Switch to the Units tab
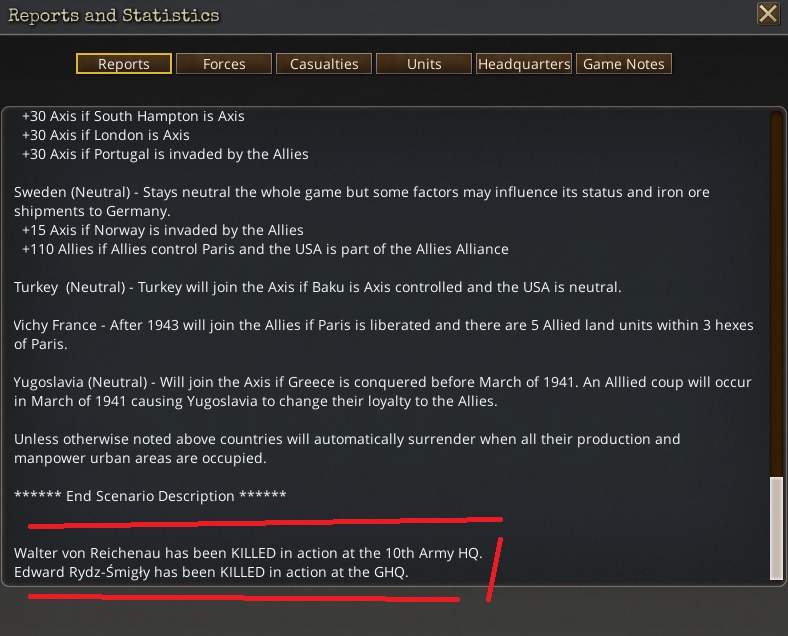 pyautogui.click(x=424, y=64)
